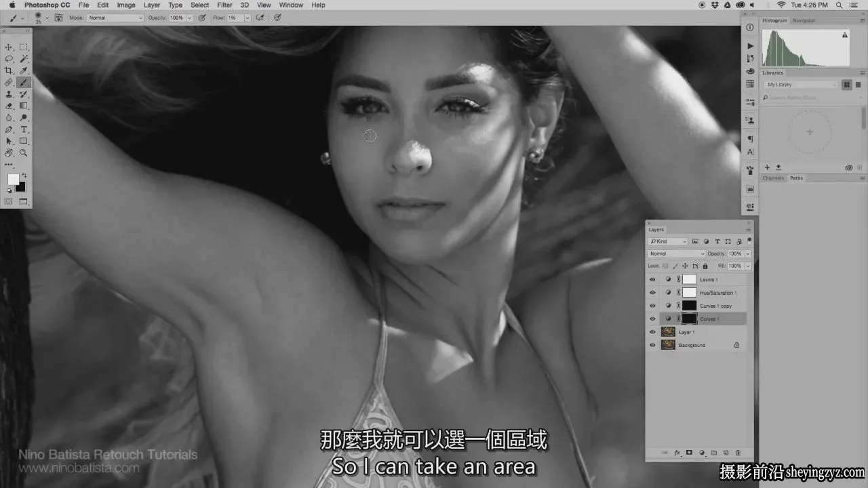Open the brush Mode dropdown
The height and width of the screenshot is (488, 868).
116,18
